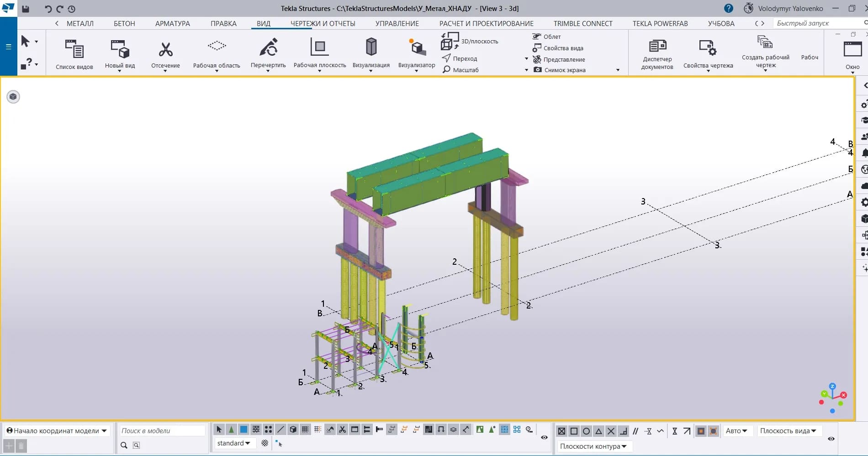Switch to the БЕТОН ribbon tab
This screenshot has width=868, height=456.
click(x=124, y=23)
